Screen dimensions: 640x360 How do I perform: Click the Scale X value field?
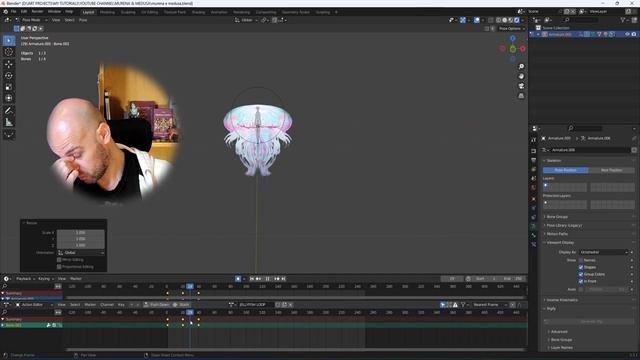click(x=81, y=233)
